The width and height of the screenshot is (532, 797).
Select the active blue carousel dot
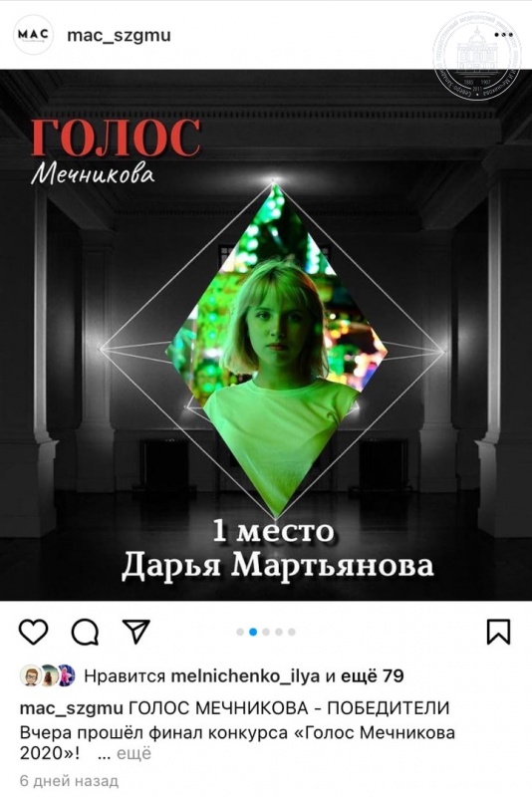[253, 632]
